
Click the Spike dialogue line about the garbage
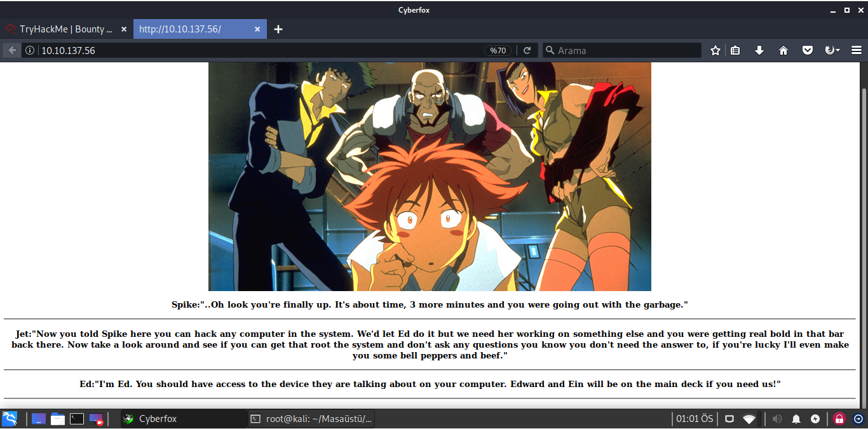click(430, 304)
